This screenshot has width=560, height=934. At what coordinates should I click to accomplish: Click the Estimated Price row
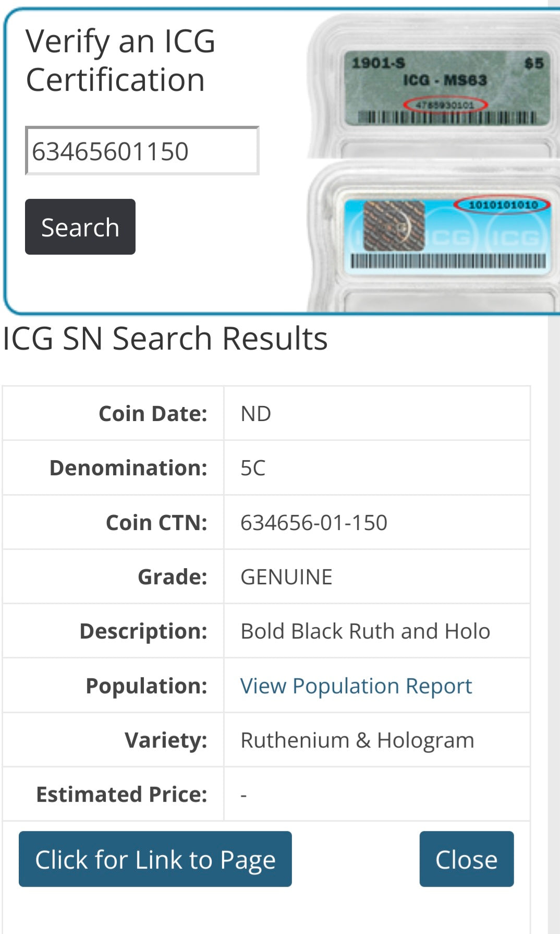coord(243,795)
